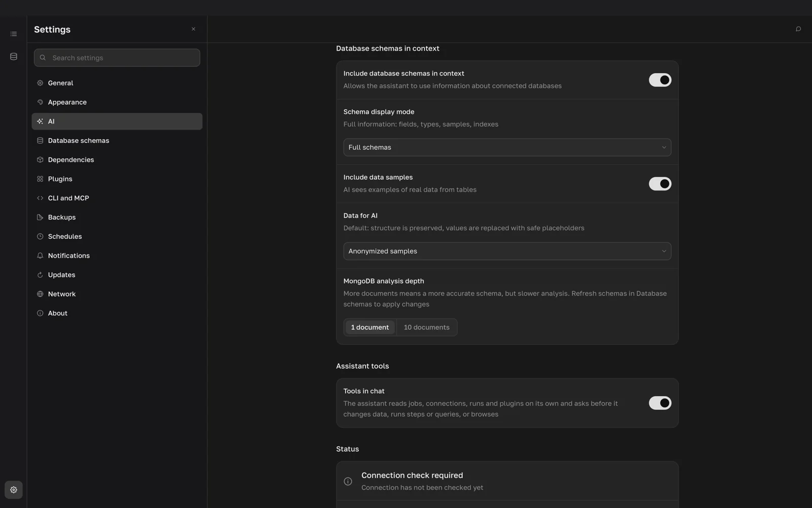
Task: Select 10 documents analysis depth
Action: tap(426, 327)
